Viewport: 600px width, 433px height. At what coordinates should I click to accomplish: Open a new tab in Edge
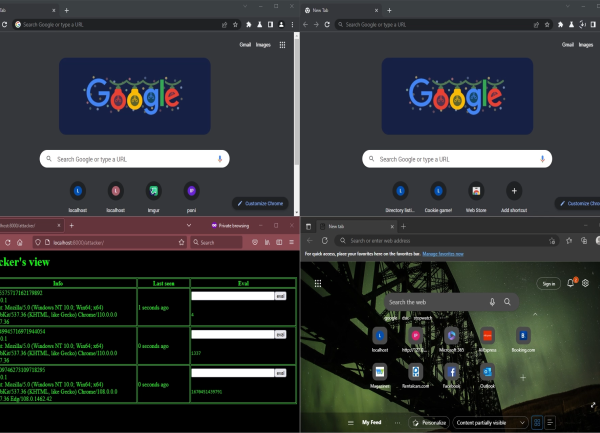403,226
